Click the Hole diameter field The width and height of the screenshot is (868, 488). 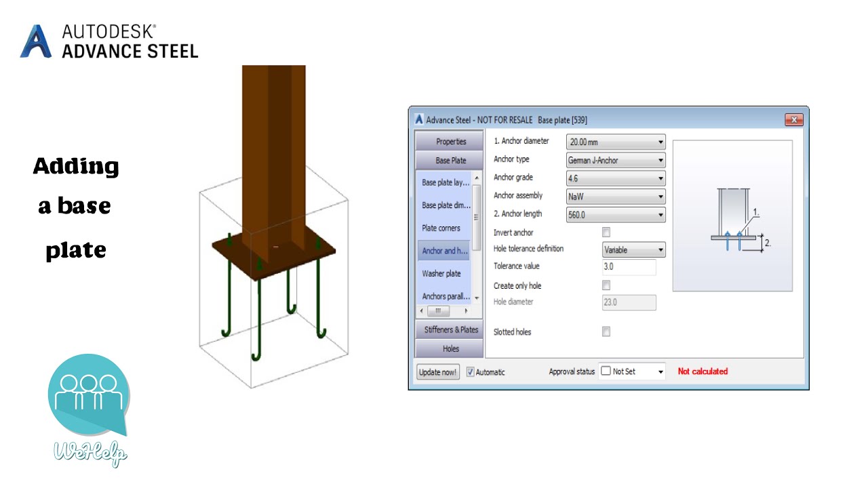629,302
